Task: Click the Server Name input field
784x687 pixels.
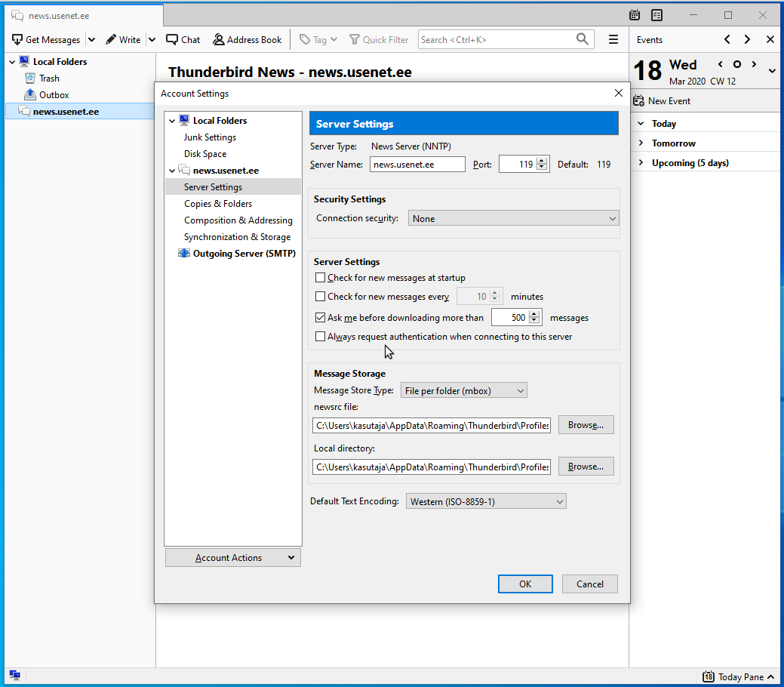Action: (x=417, y=165)
